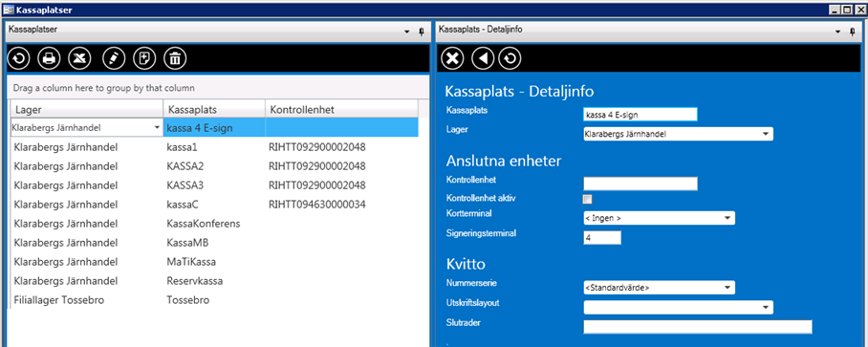Screen dimensions: 868x347
Task: Click the X cancel icon in Detaljinfo toolbar
Action: point(453,58)
